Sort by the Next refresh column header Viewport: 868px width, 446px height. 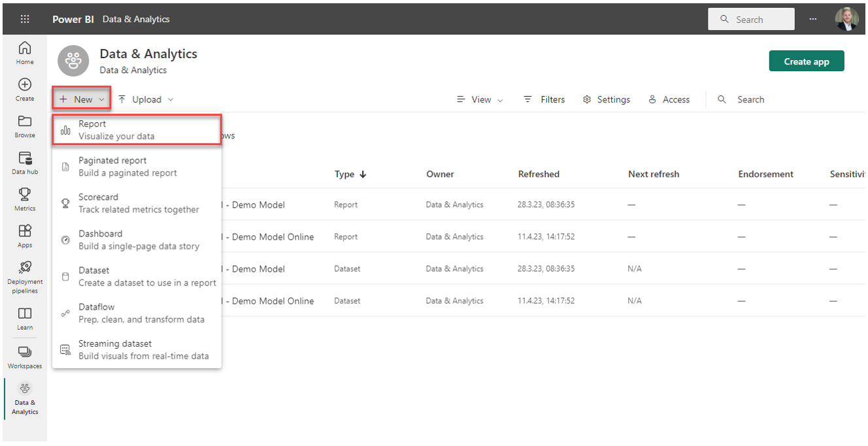(x=654, y=174)
